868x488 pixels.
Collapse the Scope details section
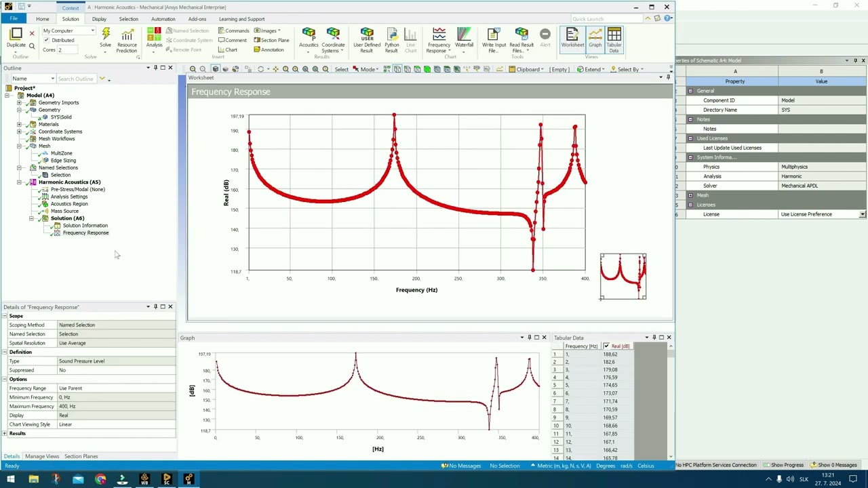[5, 316]
